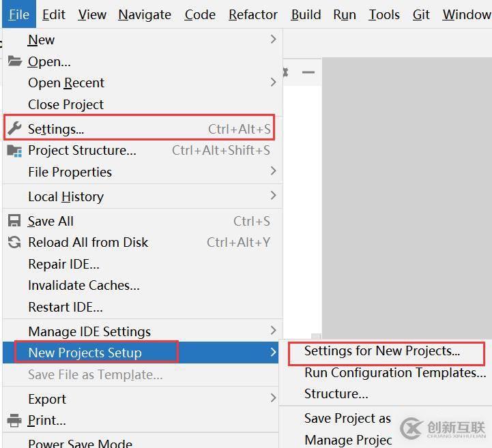The height and width of the screenshot is (448, 492).
Task: Expand the Open Recent submenu arrow
Action: tap(273, 83)
